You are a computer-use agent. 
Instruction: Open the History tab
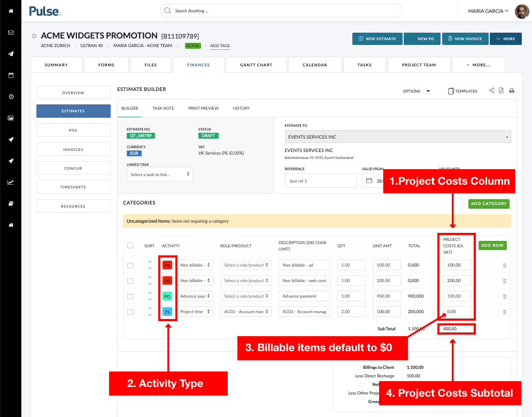(241, 108)
